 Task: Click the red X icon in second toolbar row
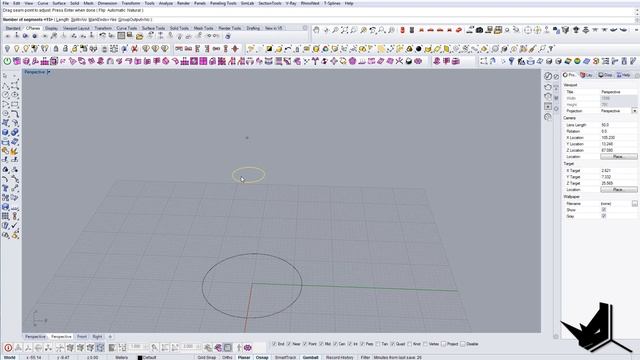(134, 49)
